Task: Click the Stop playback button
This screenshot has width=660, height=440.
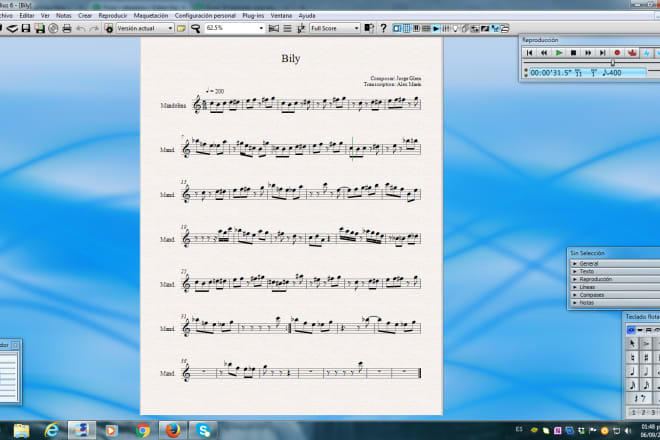Action: (573, 53)
